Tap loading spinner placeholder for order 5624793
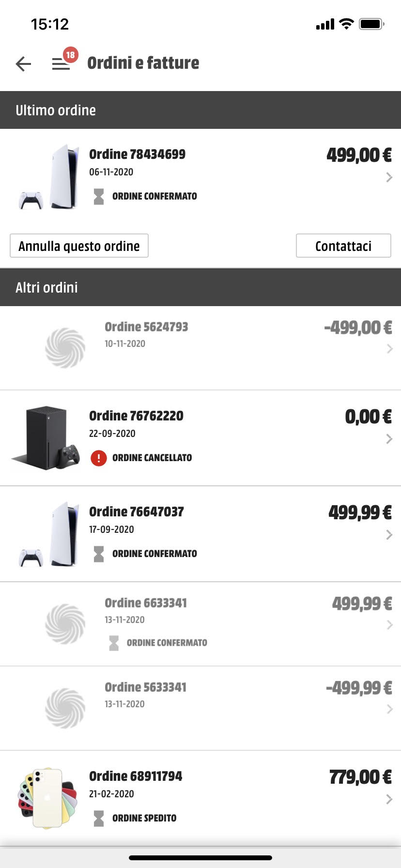This screenshot has width=401, height=868. point(65,348)
